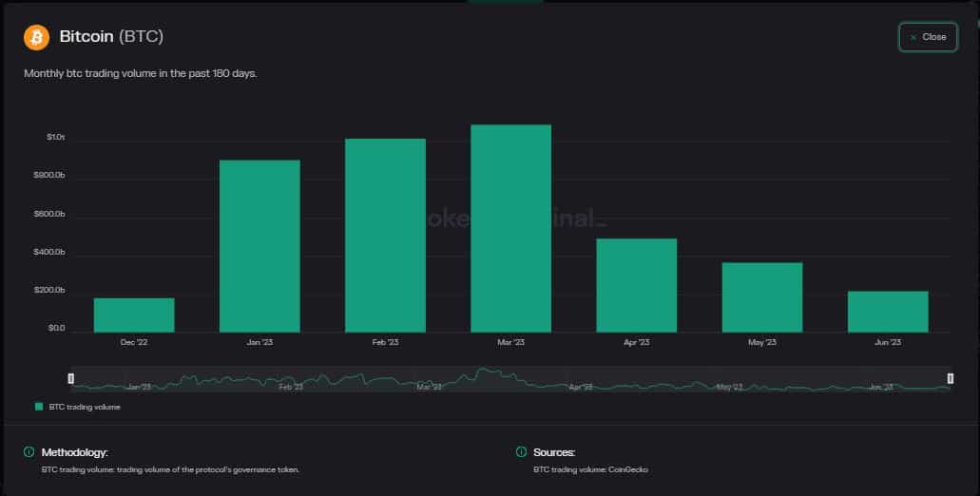Click the Sources heading text
The image size is (980, 496).
(x=554, y=452)
